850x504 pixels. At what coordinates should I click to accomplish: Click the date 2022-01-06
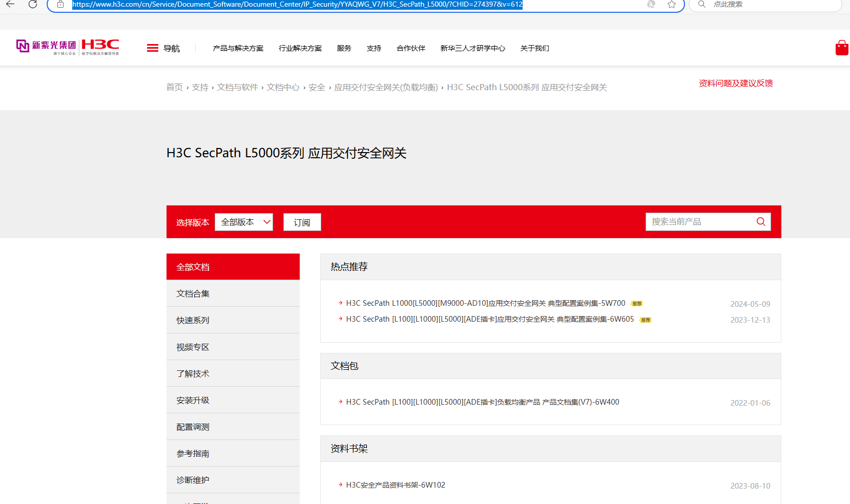[x=750, y=403]
